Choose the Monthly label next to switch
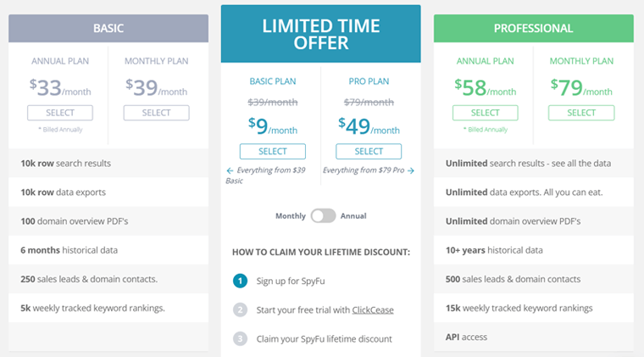Viewport: 644px width, 357px height. pos(291,216)
